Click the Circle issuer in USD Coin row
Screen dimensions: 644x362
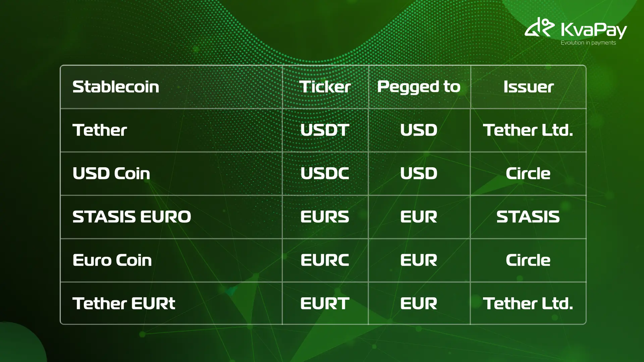coord(528,173)
